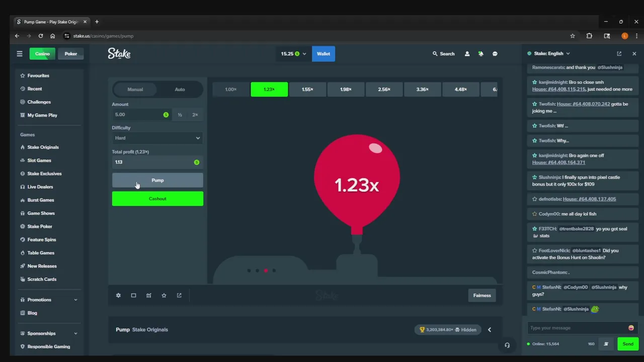Double the bet amount
644x362 pixels.
click(x=195, y=115)
